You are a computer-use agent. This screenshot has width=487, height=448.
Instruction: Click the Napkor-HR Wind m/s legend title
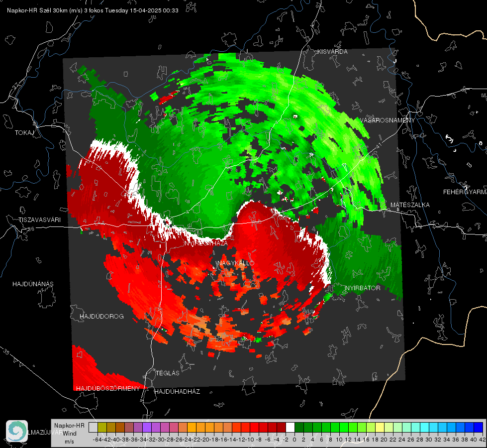click(69, 433)
